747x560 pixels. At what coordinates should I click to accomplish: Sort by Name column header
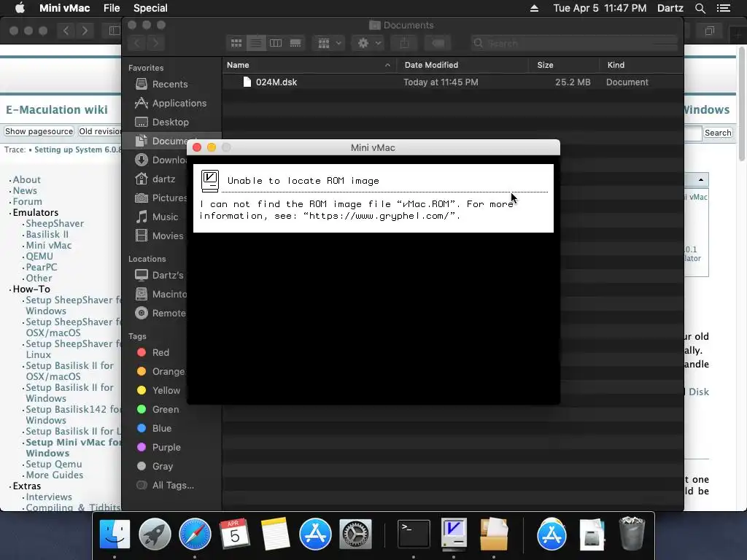pyautogui.click(x=309, y=65)
